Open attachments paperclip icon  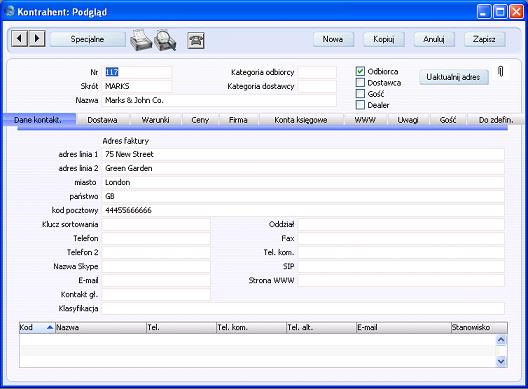(501, 71)
